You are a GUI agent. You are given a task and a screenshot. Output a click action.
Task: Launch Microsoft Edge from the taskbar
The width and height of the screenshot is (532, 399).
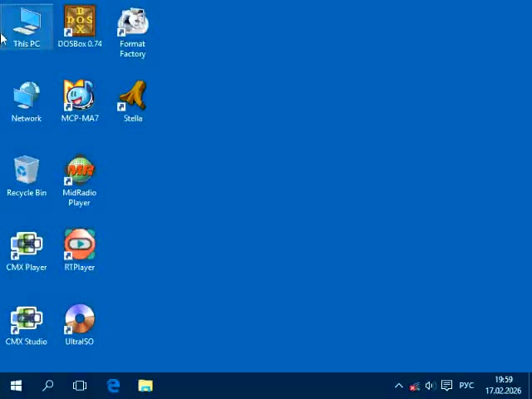coord(113,386)
